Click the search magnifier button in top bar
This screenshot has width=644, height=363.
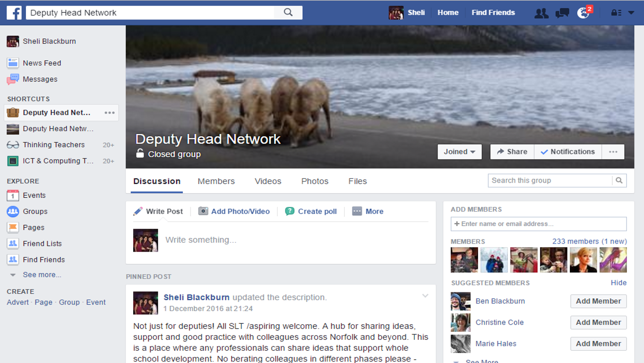click(288, 13)
